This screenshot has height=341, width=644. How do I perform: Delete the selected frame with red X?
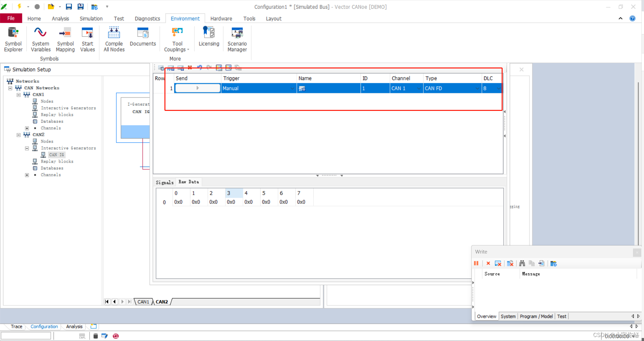(x=190, y=67)
